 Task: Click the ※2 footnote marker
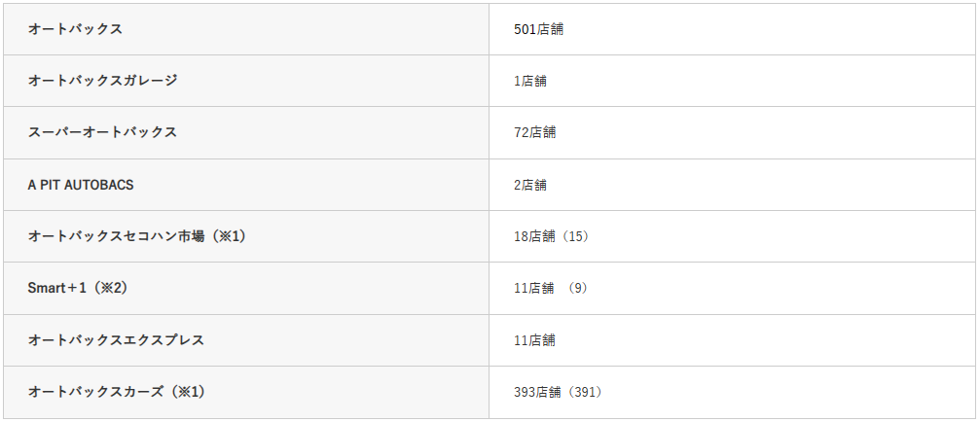(114, 288)
